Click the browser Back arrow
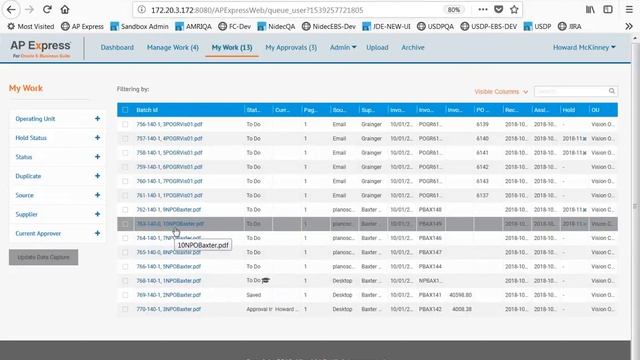This screenshot has height=360, width=640. tap(11, 9)
